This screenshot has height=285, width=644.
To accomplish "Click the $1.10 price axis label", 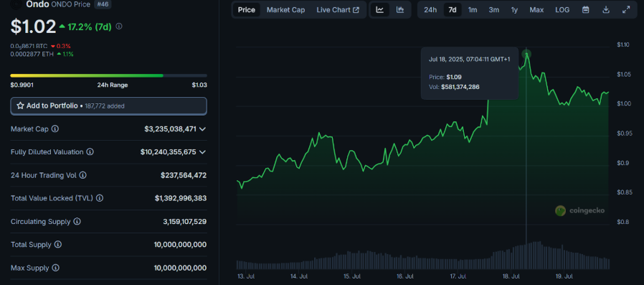I will pos(623,45).
